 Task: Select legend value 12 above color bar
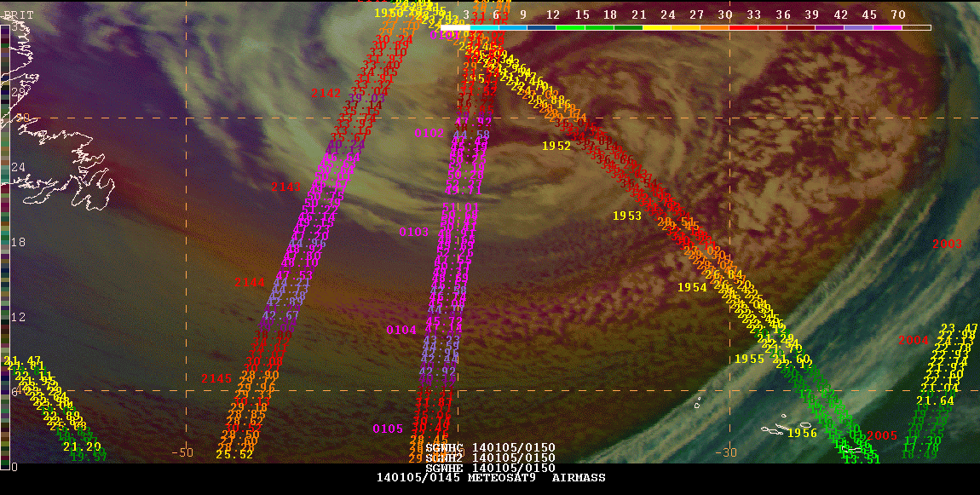(553, 14)
